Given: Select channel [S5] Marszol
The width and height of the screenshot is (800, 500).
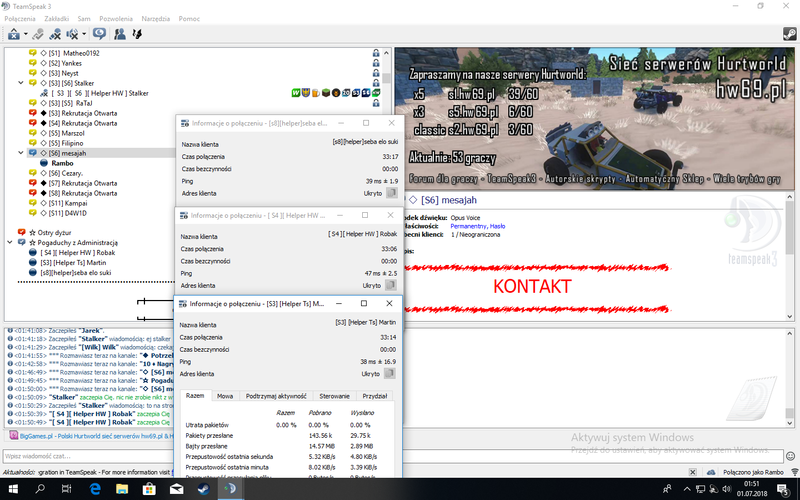Looking at the screenshot, I should click(x=66, y=133).
